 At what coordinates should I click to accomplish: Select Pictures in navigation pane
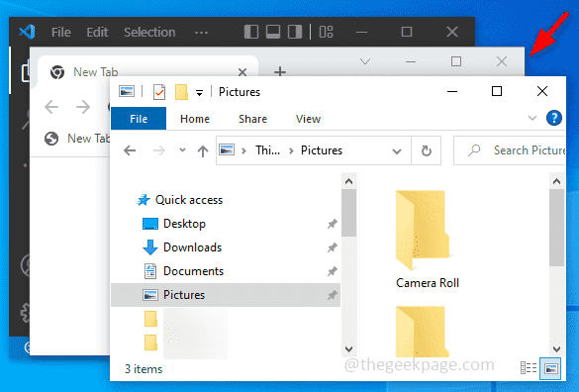(x=226, y=295)
